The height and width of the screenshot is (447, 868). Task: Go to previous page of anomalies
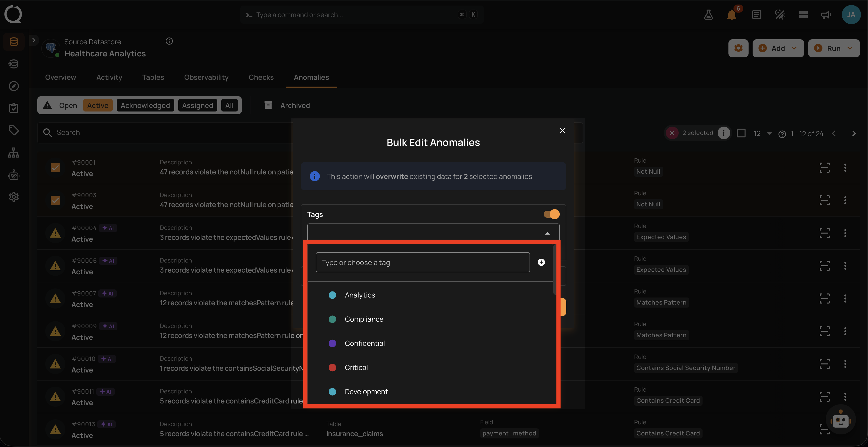[x=834, y=134]
